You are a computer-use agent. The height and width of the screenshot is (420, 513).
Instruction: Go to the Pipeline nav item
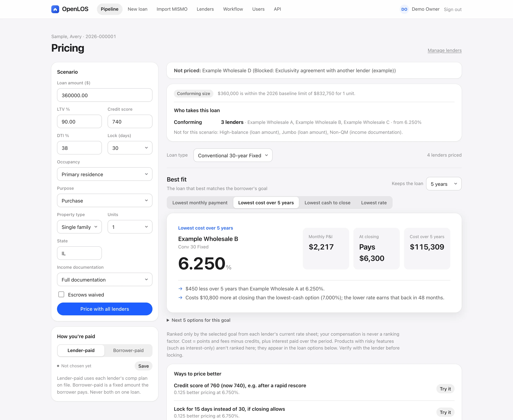coord(109,9)
